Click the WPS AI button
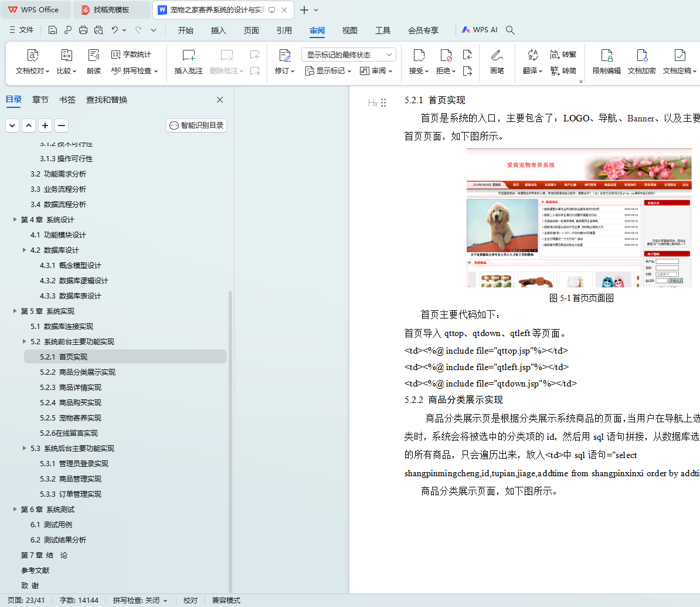This screenshot has height=607, width=700. [x=480, y=30]
